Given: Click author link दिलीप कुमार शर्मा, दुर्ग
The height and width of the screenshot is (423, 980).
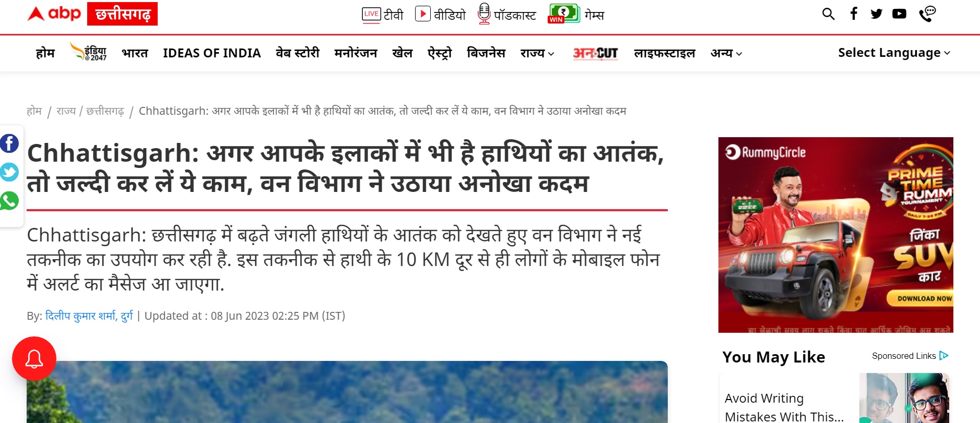Looking at the screenshot, I should (89, 316).
